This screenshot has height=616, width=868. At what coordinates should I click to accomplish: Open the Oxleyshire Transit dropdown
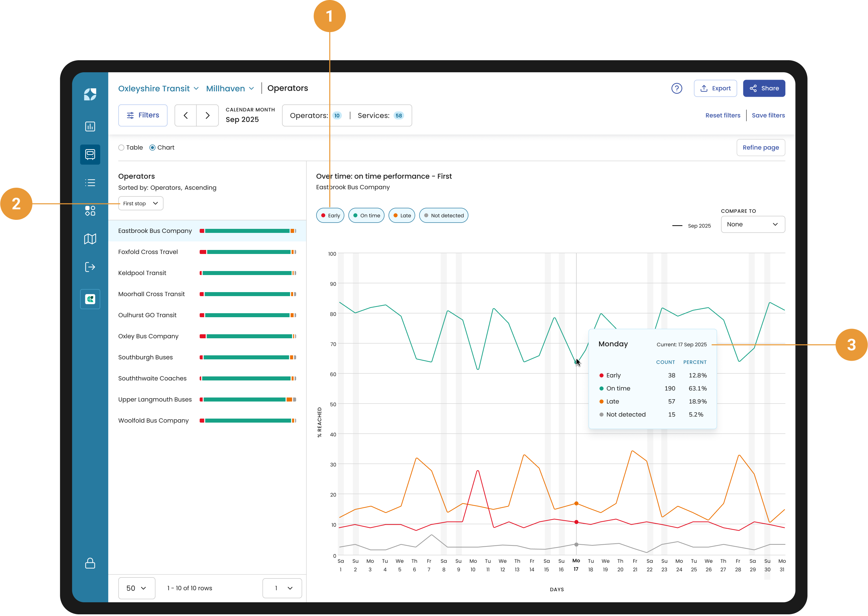tap(158, 88)
